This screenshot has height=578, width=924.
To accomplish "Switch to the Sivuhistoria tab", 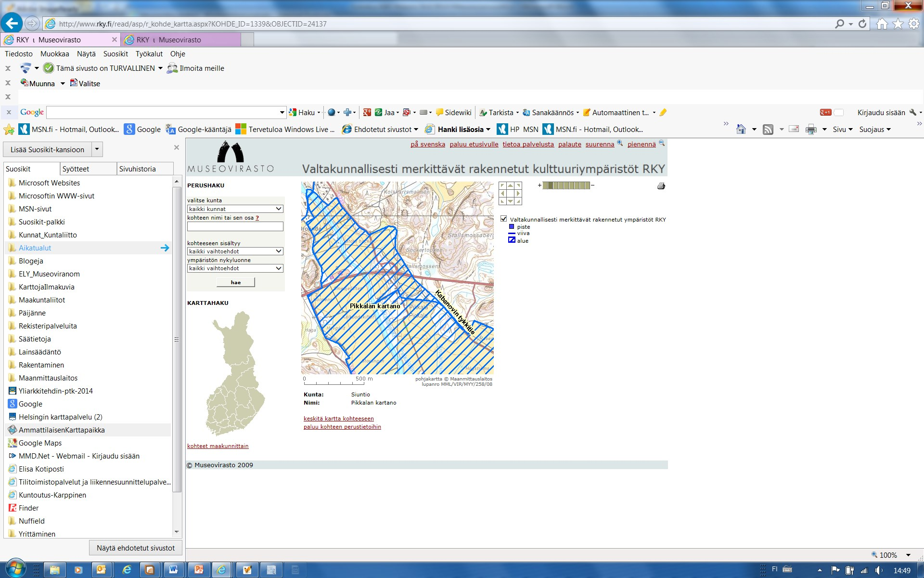I will click(145, 169).
